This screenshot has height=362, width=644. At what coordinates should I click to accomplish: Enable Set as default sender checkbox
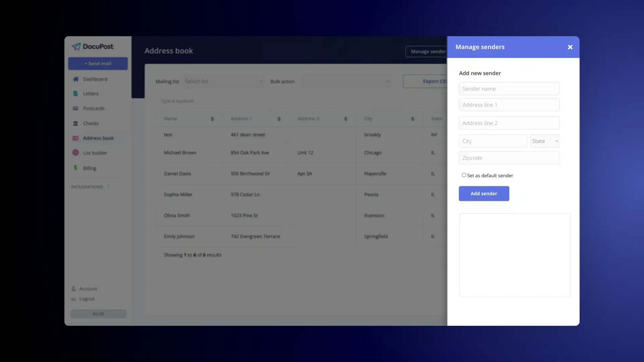(464, 175)
